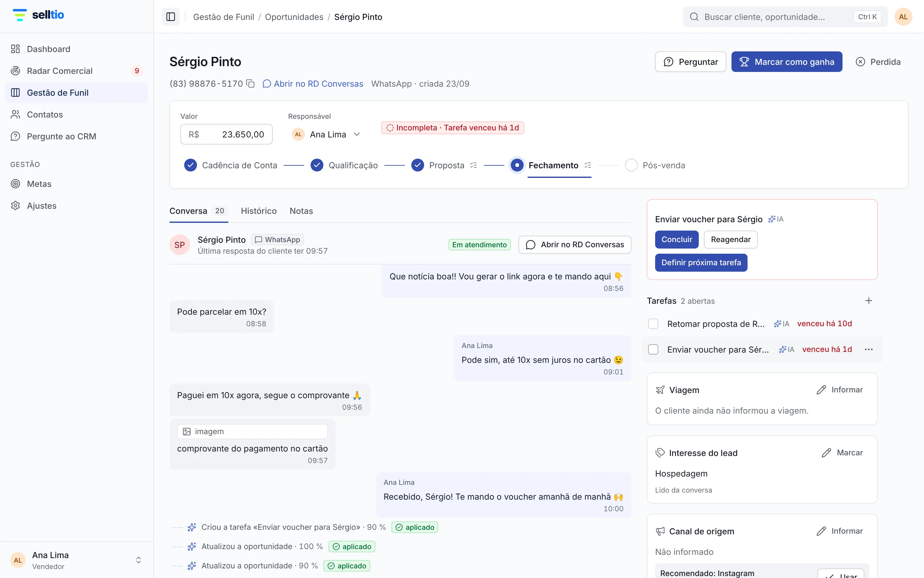Open Radar Comercial in sidebar
Screen dimensions: 924x578
tap(77, 71)
